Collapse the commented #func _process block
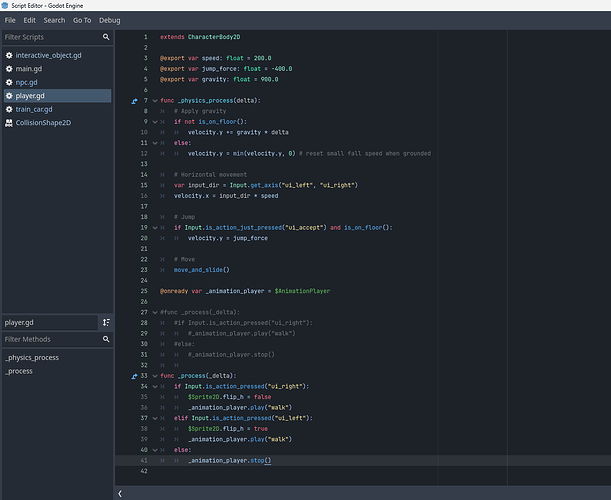Viewport: 611px width, 500px height. tap(154, 312)
